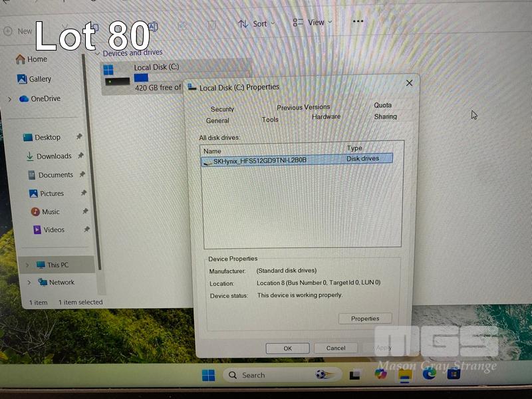Screen dimensions: 532x399
Task: Select Network in the sidebar
Action: tap(56, 282)
